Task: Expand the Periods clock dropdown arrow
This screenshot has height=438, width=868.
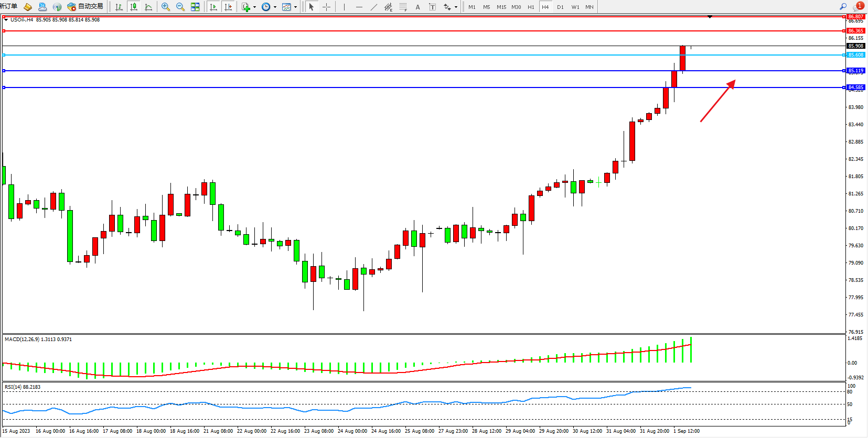Action: click(275, 7)
